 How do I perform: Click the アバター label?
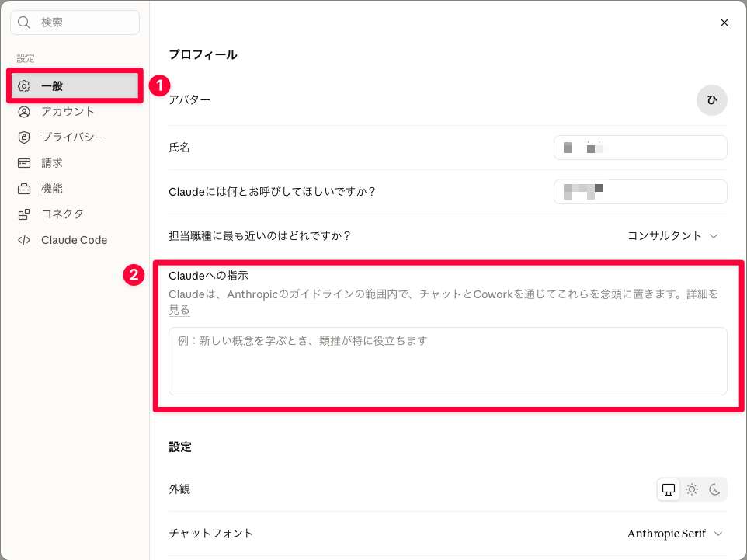click(x=189, y=100)
